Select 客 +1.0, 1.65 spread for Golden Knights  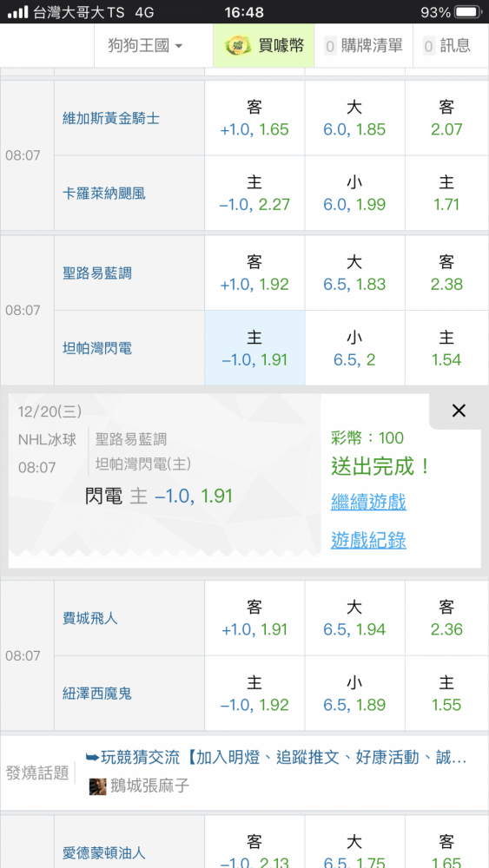(254, 118)
